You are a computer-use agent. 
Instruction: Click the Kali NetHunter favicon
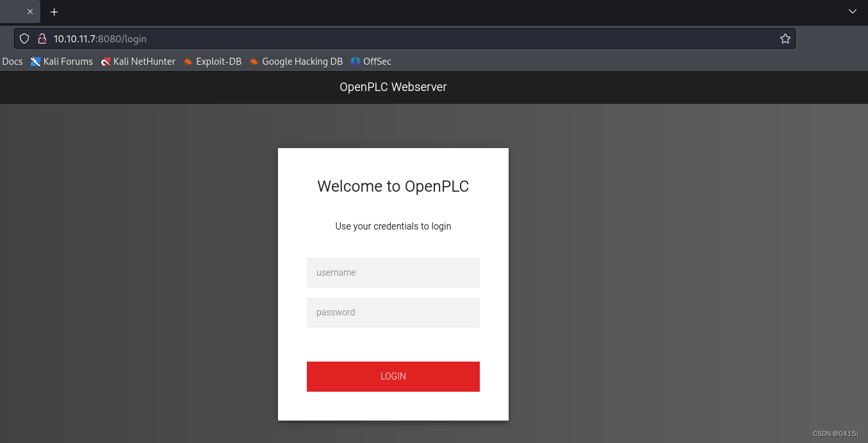click(106, 62)
